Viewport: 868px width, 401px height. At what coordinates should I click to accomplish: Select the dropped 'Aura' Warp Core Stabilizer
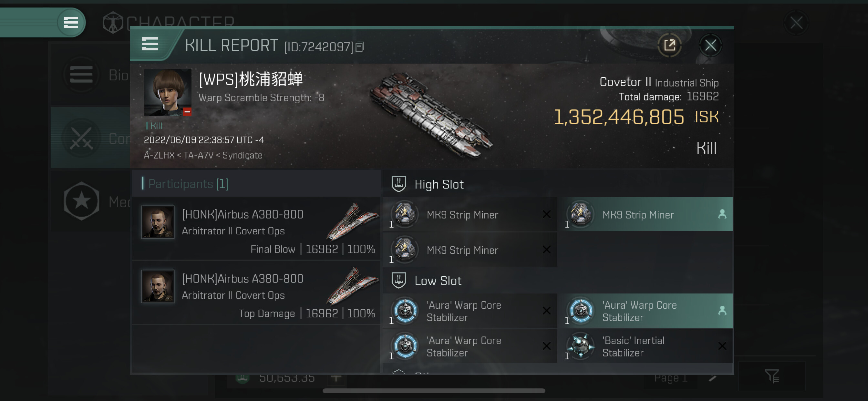tap(645, 311)
